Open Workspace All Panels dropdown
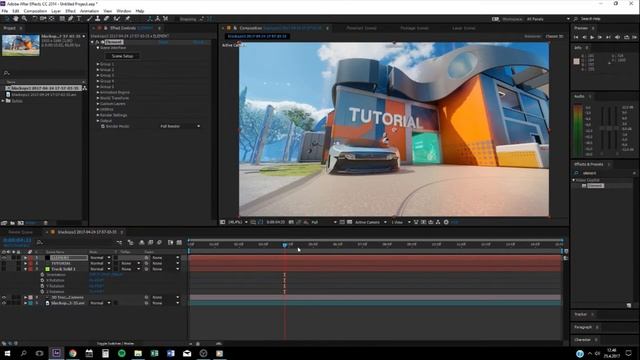 click(x=548, y=19)
